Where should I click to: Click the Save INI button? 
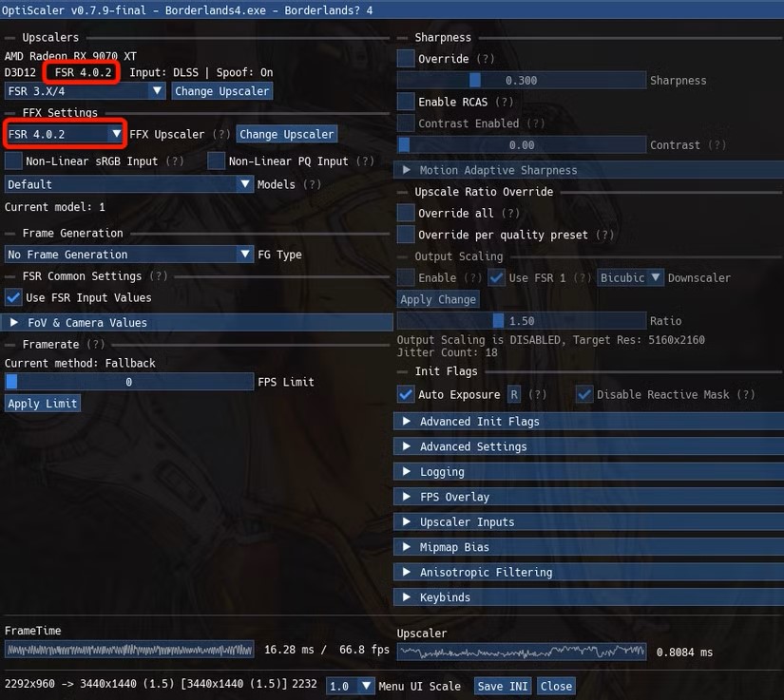coord(503,686)
